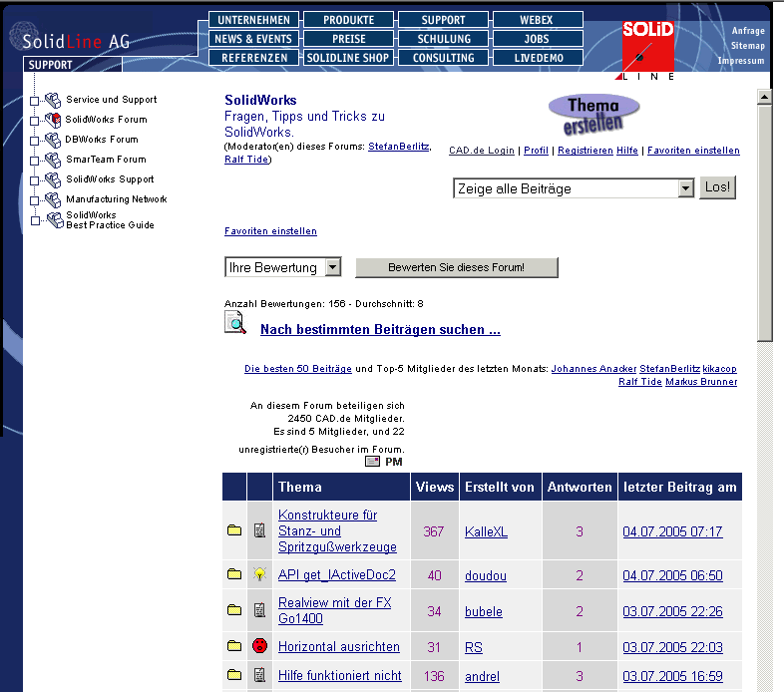Open the LIVEDEMO menu
Image resolution: width=784 pixels, height=692 pixels.
point(538,58)
